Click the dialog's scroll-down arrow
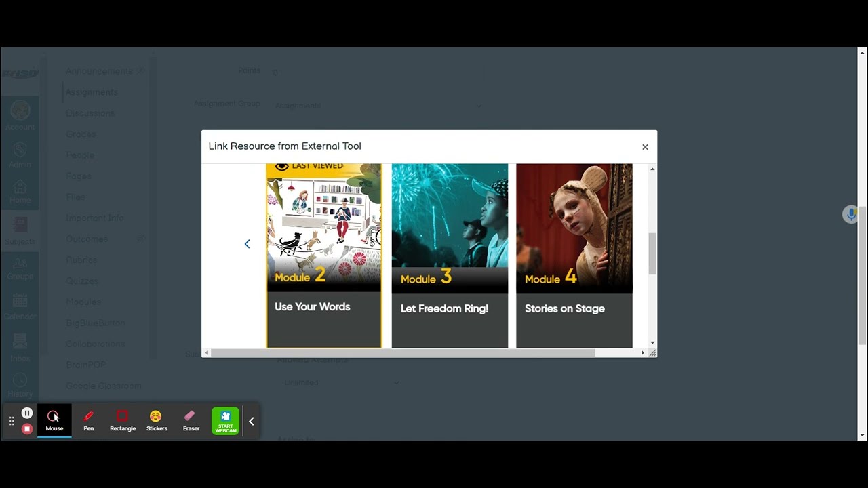The image size is (868, 488). point(652,343)
